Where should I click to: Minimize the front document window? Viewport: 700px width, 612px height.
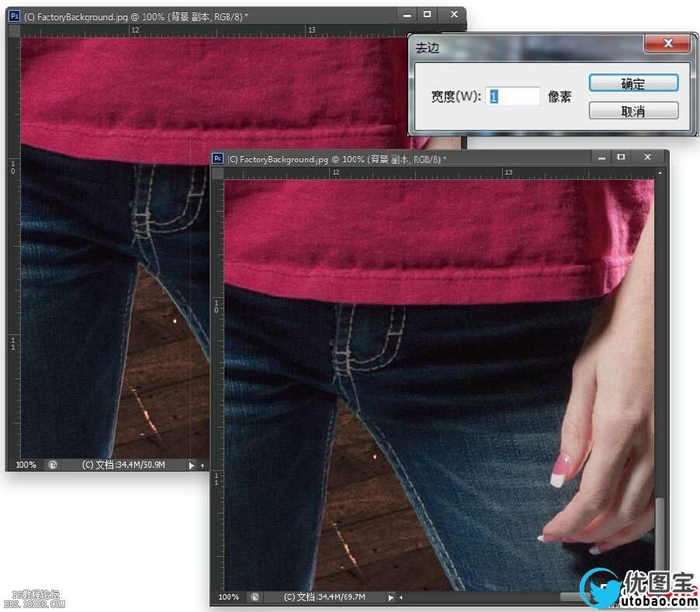coord(601,157)
